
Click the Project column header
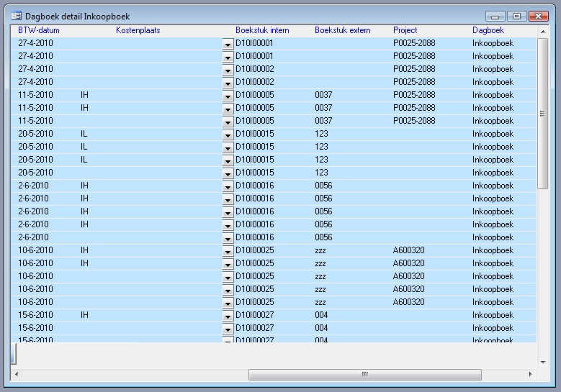click(x=405, y=30)
